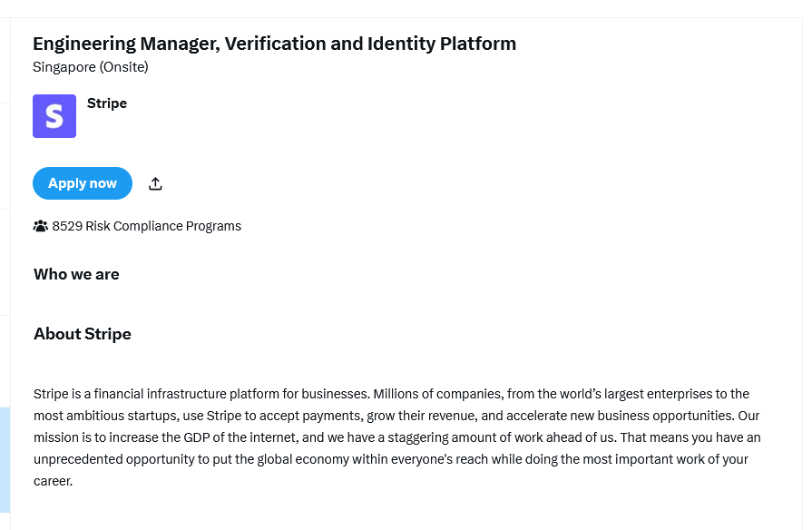Viewport: 812px width, 530px height.
Task: Click the Singapore (Onsite) location text
Action: pos(91,67)
